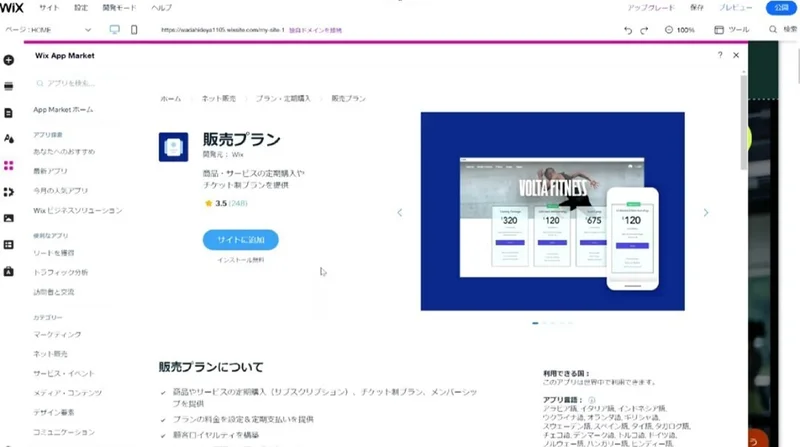Click the first carousel pagination dot
Image resolution: width=800 pixels, height=447 pixels.
tap(535, 323)
